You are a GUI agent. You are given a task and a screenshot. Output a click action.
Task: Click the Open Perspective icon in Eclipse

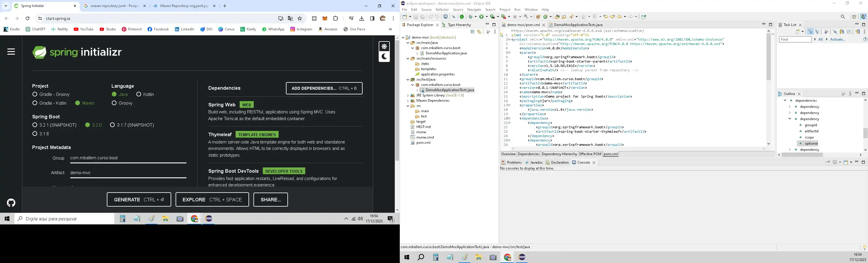pos(854,17)
